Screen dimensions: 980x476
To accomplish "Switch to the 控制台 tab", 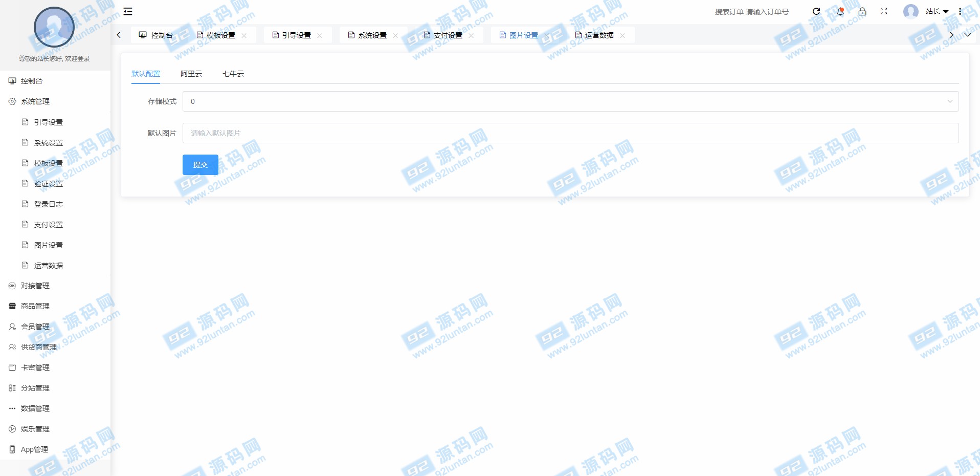I will [x=156, y=35].
